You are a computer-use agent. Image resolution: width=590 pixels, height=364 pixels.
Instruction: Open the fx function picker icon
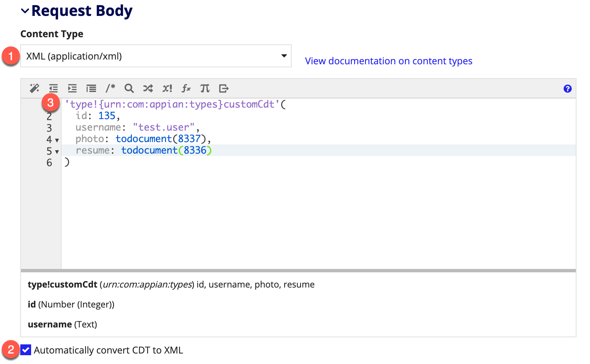[x=186, y=88]
